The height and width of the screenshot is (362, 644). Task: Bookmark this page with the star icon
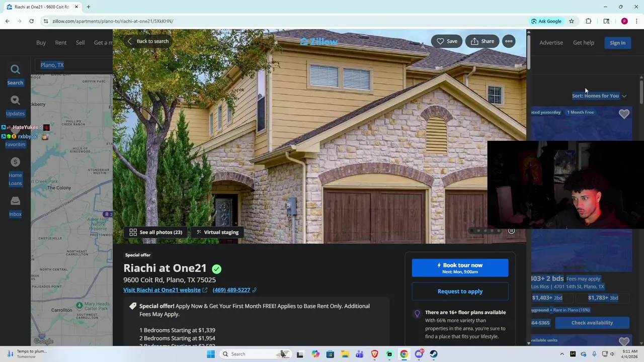(x=572, y=21)
